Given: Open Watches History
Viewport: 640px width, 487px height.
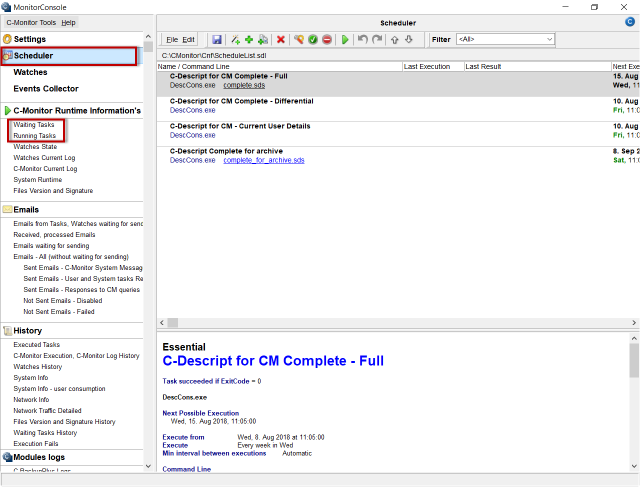Looking at the screenshot, I should click(38, 367).
